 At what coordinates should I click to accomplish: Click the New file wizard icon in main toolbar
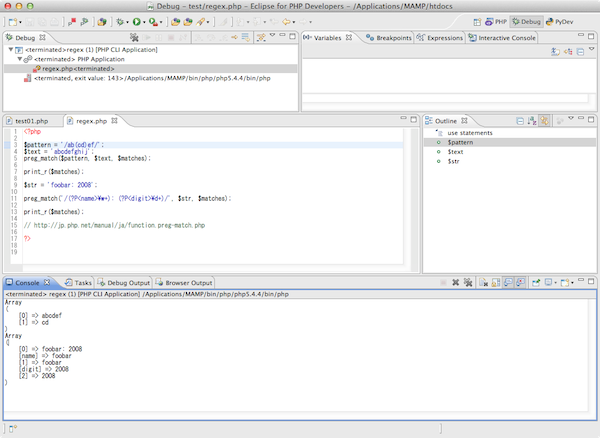(x=13, y=22)
